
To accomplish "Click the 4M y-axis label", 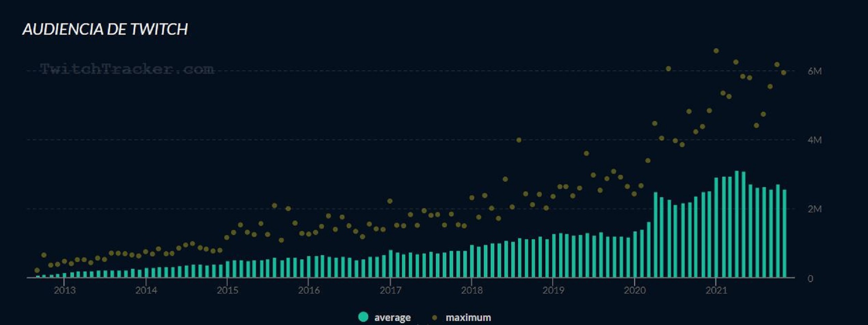I will pyautogui.click(x=814, y=140).
